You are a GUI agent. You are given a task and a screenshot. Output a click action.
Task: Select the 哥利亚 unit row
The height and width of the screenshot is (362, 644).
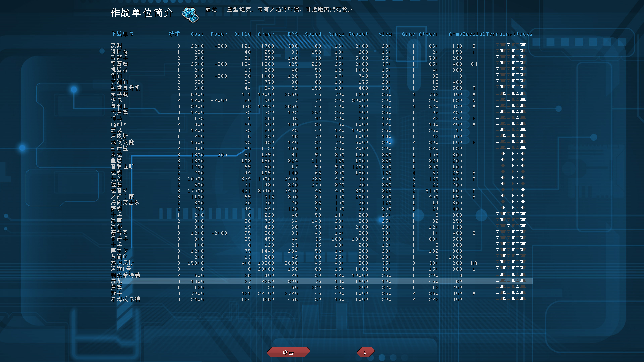322,106
